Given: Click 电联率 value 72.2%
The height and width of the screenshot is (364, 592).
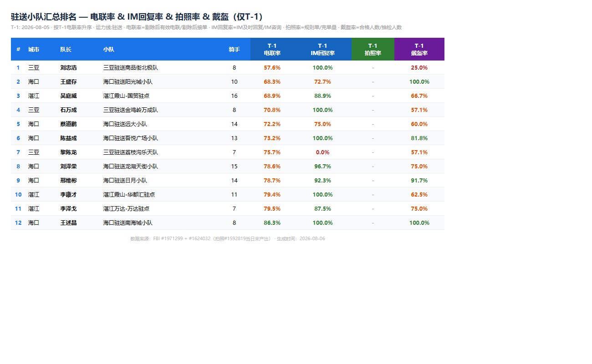Looking at the screenshot, I should pyautogui.click(x=272, y=124).
